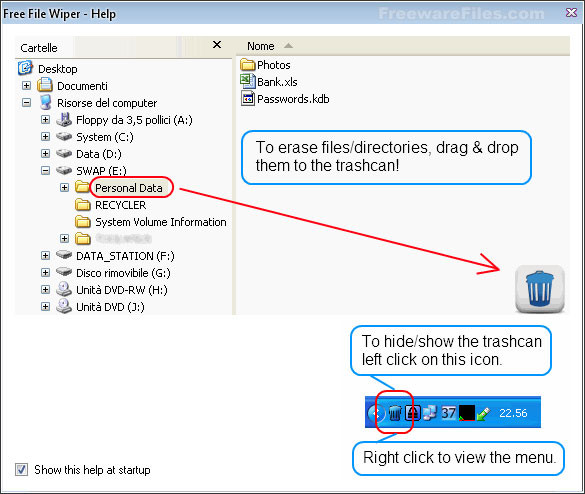
Task: Click the Personal Data folder icon
Action: click(x=82, y=187)
